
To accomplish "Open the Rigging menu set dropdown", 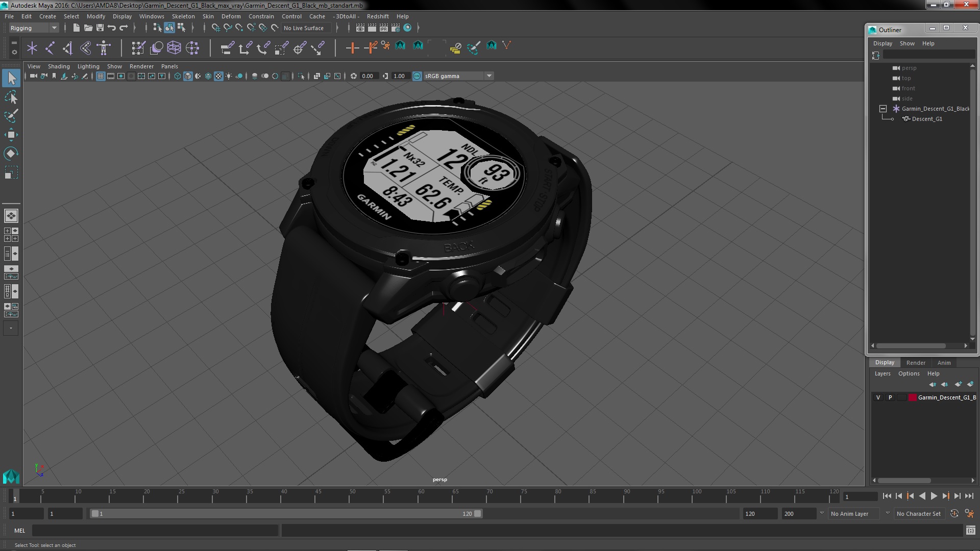I will [x=34, y=28].
